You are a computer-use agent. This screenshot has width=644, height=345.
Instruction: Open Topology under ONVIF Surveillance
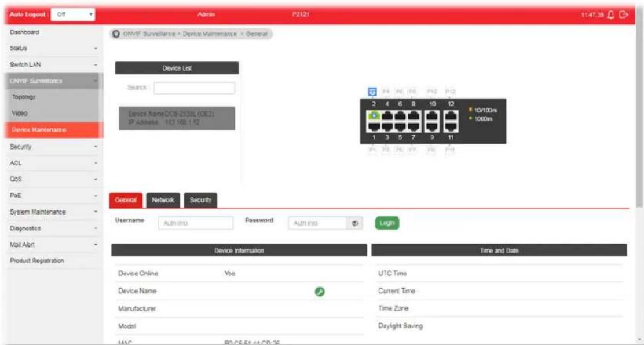coord(54,97)
